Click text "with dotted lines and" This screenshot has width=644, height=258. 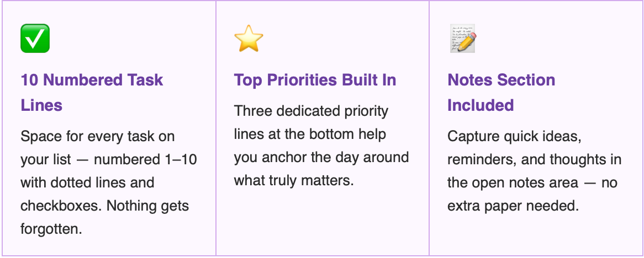[x=87, y=182]
